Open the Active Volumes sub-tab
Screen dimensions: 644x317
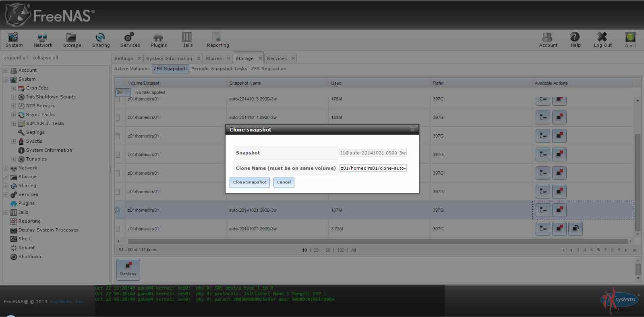132,69
